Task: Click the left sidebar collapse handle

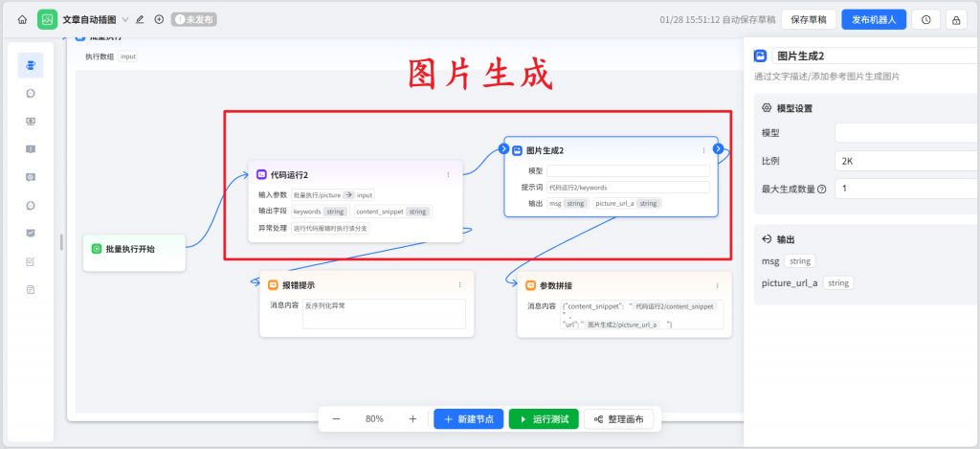Action: point(60,242)
